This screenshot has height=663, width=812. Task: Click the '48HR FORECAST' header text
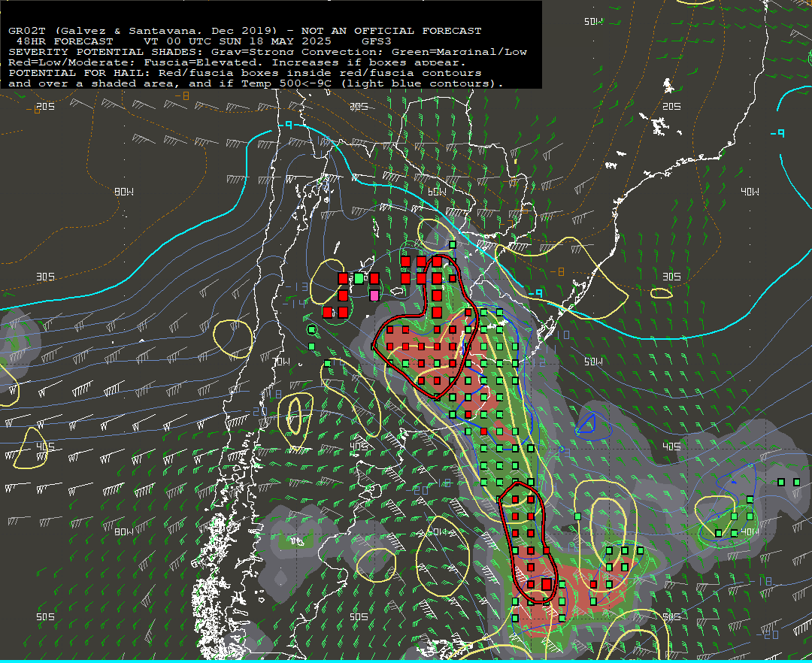(65, 41)
